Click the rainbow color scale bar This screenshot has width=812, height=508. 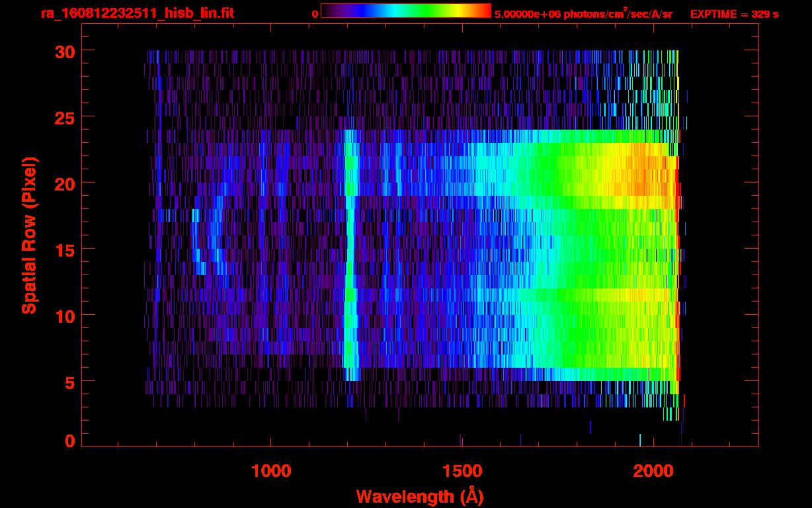coord(406,11)
